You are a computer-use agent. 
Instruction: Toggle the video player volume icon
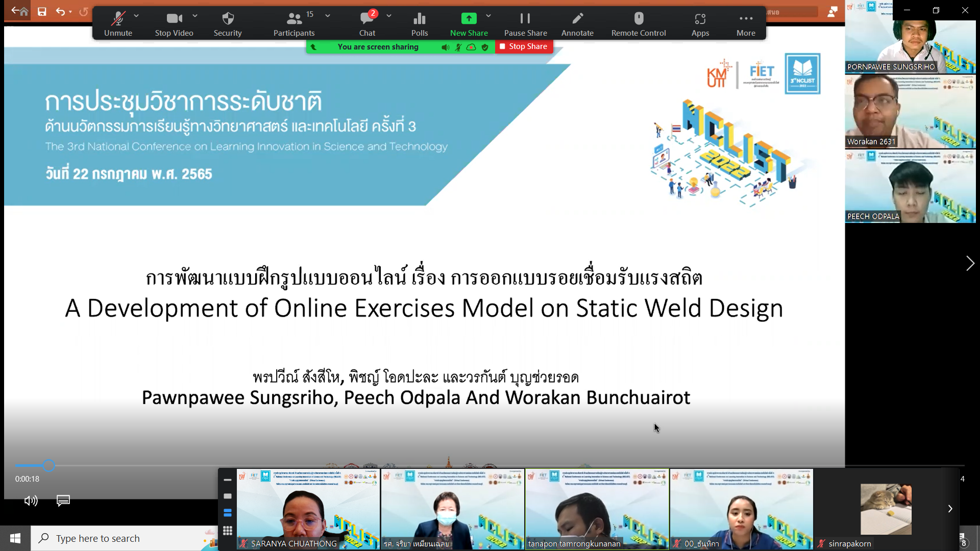point(31,500)
